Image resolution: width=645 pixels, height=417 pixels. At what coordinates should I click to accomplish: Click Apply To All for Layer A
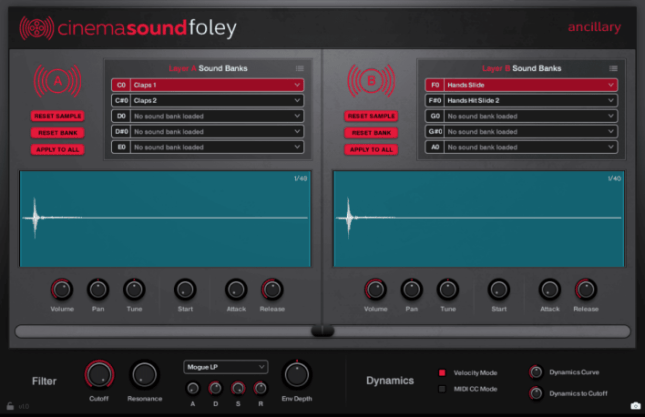point(58,150)
